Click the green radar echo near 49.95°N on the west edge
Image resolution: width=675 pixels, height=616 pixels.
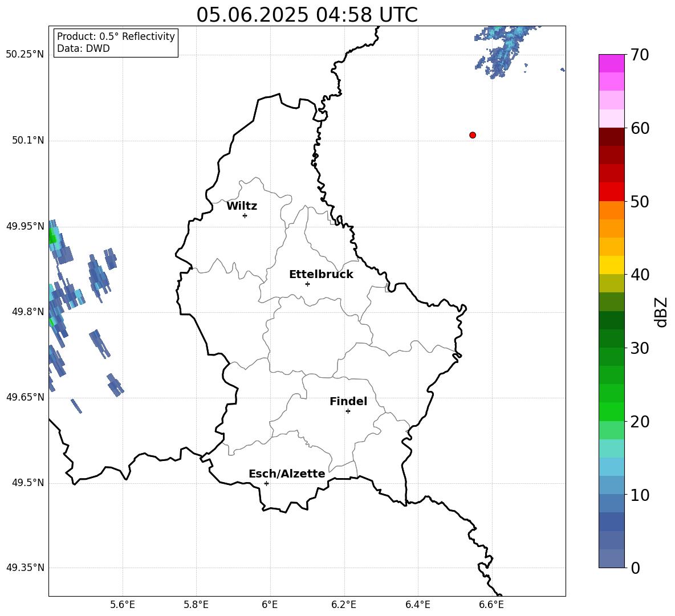click(x=52, y=236)
